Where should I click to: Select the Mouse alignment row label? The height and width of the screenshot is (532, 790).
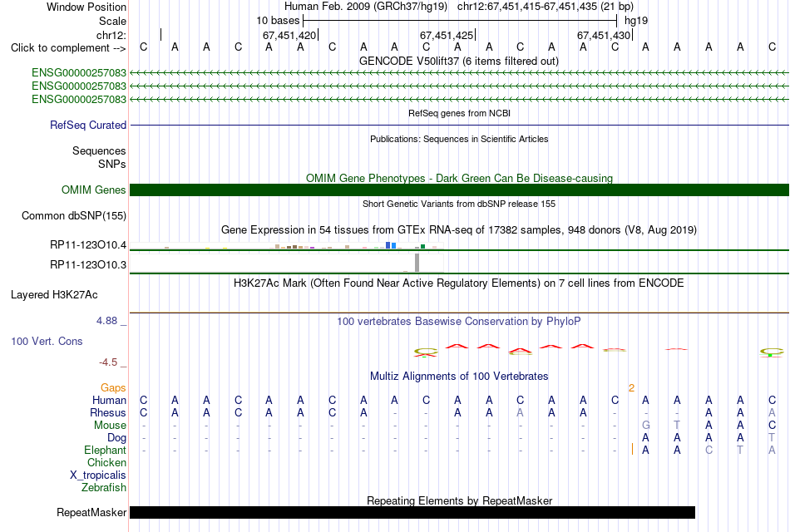pos(110,426)
